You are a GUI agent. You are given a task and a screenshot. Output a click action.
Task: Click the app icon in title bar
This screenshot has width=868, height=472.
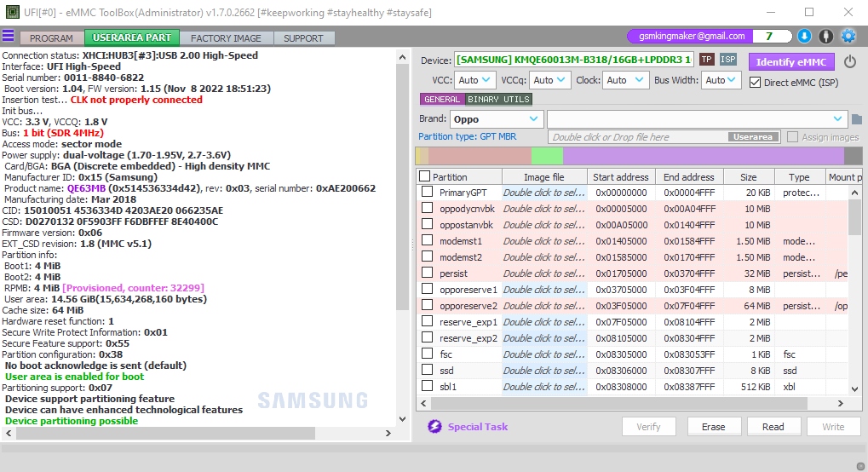[x=12, y=12]
